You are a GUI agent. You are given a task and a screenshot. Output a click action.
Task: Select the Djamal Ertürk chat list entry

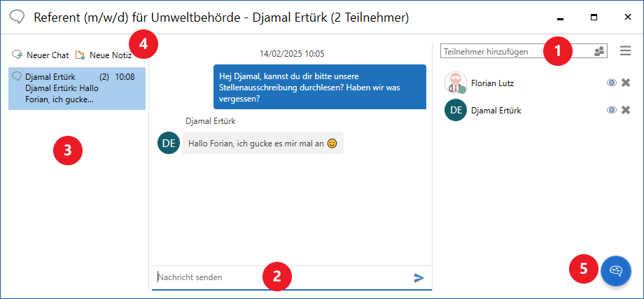tap(77, 88)
